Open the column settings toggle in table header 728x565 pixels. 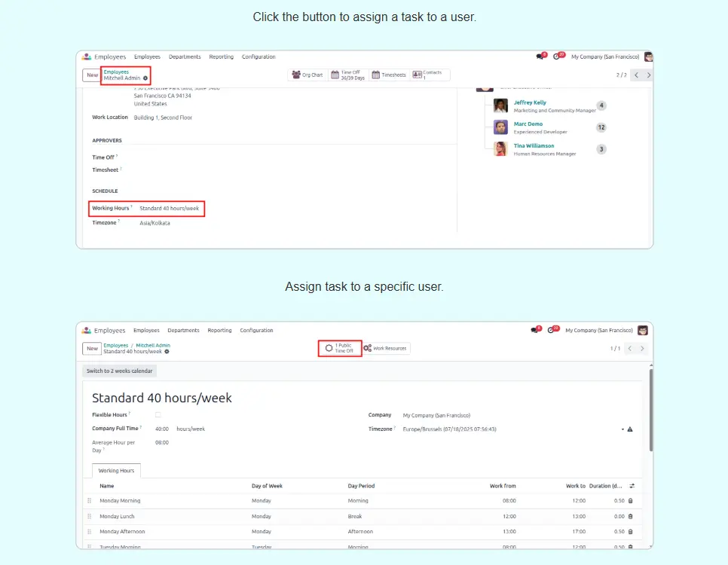click(632, 486)
